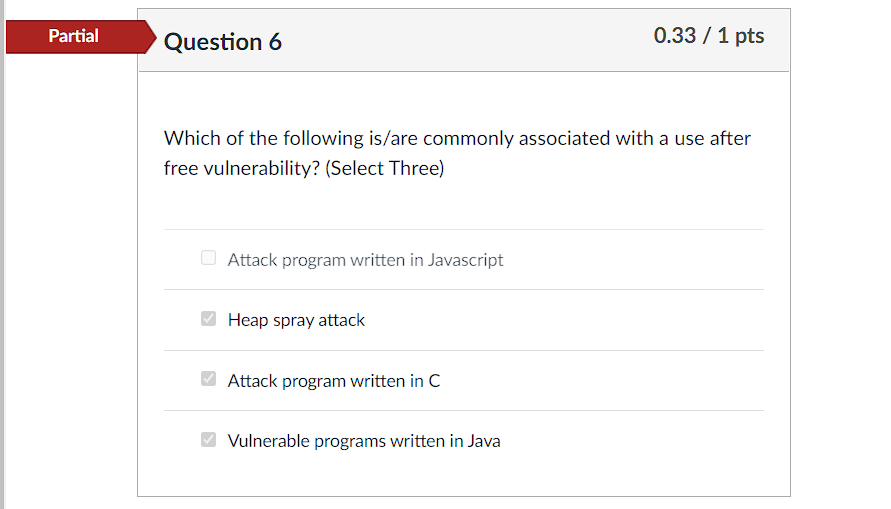Click the 'Attack program written in Javascript' answer text
The width and height of the screenshot is (891, 509).
tap(365, 260)
